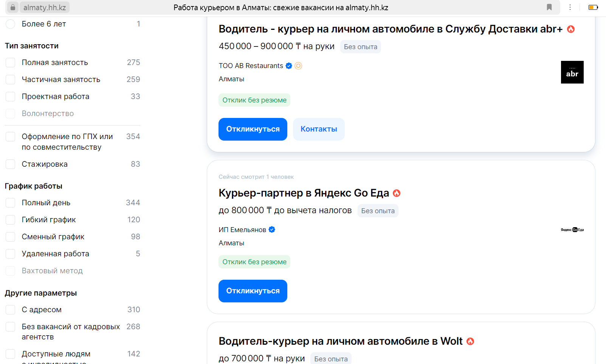Click Откликнуться for the abr+ vacancy

(x=253, y=129)
